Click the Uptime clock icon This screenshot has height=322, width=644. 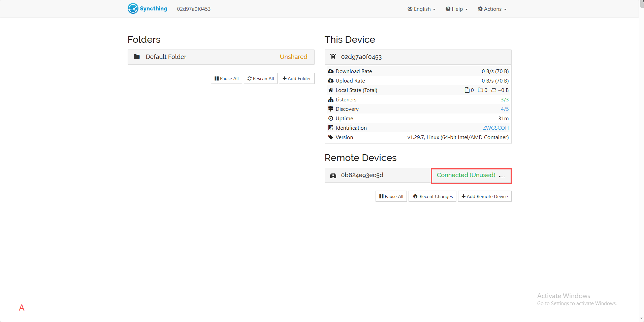coord(331,118)
